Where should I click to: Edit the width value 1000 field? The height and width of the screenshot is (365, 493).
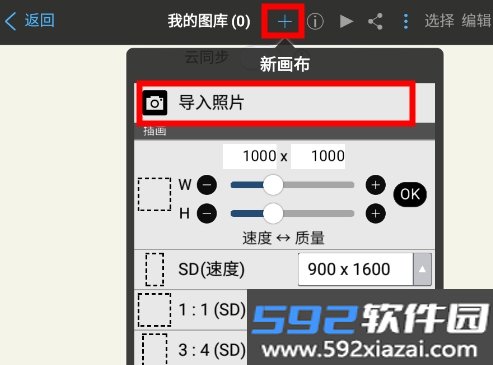coord(250,156)
